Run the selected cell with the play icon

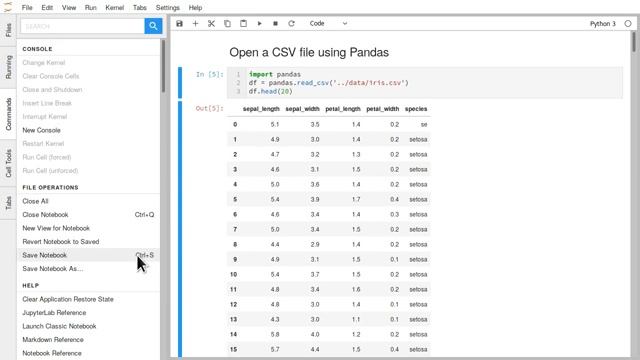coord(259,24)
